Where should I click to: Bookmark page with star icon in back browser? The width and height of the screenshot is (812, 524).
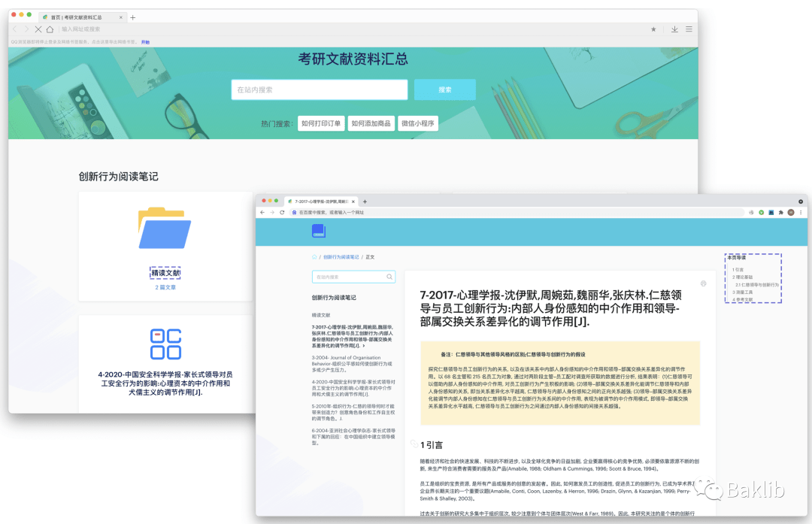coord(653,29)
